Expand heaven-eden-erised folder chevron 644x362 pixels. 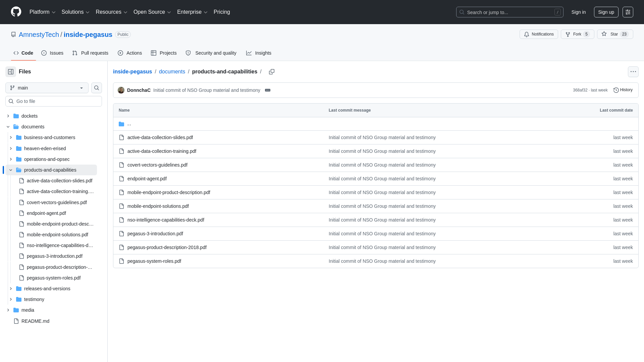[x=11, y=148]
